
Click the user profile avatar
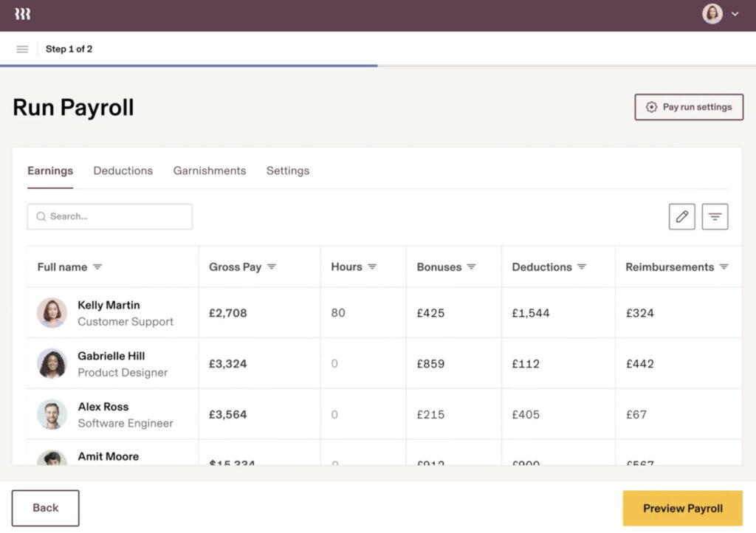click(712, 14)
